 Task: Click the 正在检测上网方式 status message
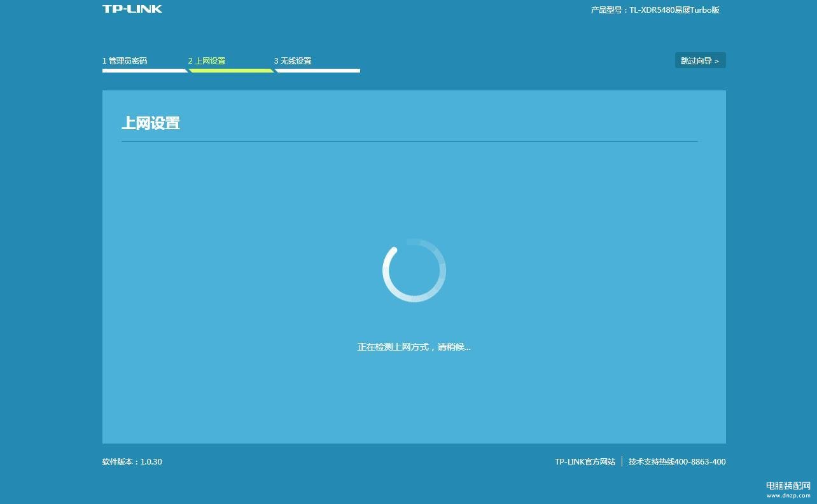[414, 347]
